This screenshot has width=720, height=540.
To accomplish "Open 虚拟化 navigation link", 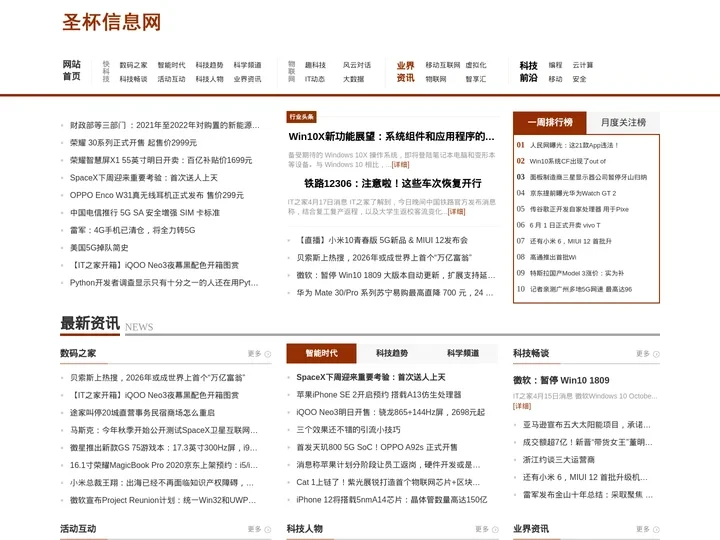I will click(x=476, y=65).
